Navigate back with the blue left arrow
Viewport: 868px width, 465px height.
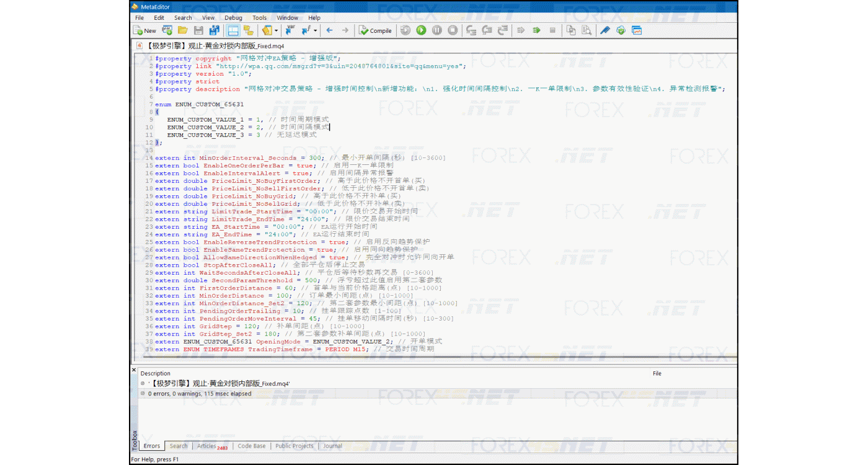[329, 30]
